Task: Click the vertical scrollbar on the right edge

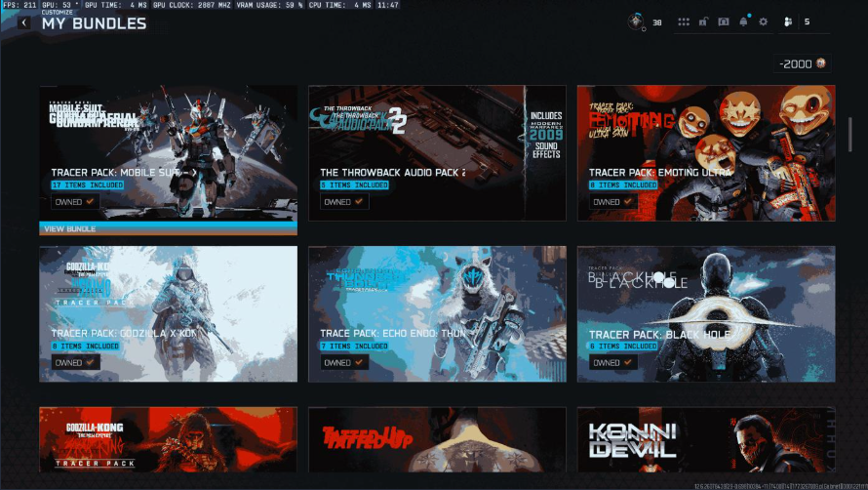Action: [x=850, y=134]
